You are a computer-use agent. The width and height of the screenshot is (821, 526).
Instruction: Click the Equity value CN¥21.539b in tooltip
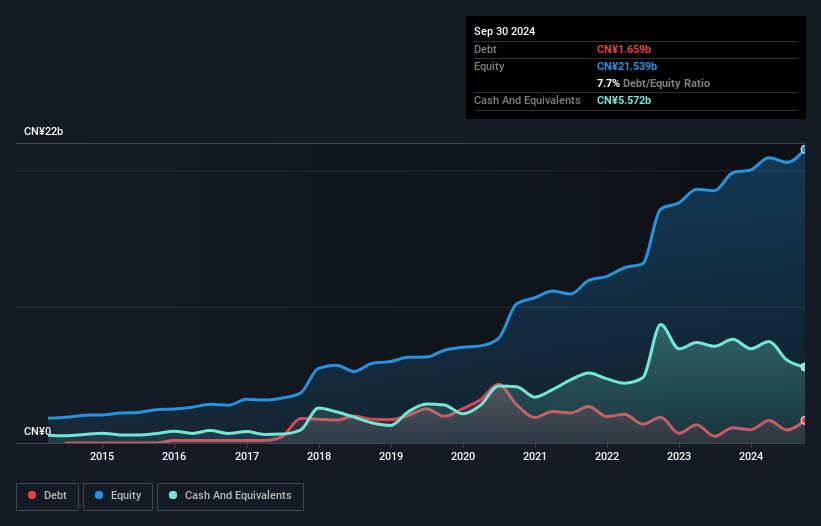[627, 66]
